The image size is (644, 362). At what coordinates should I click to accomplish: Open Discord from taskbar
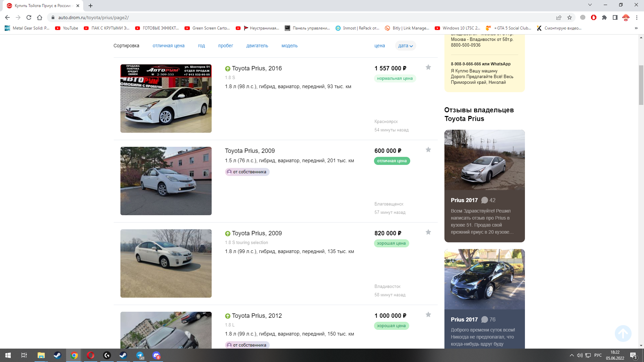pyautogui.click(x=156, y=355)
